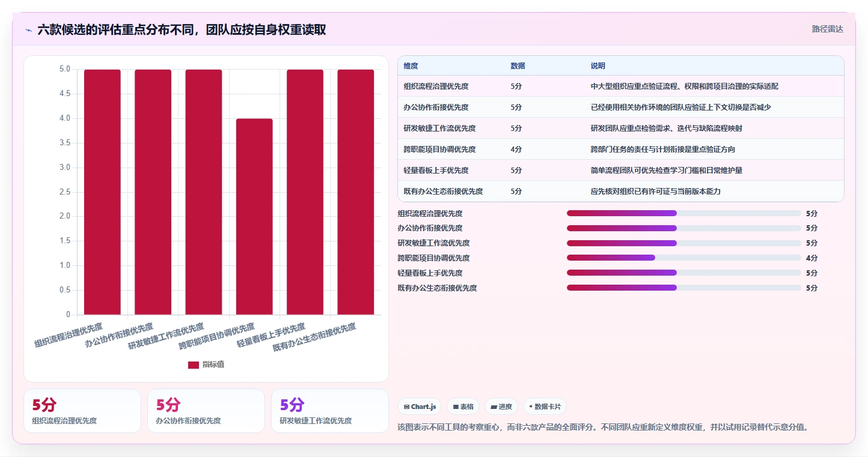
Task: Click the 组织流程治理优先度 bar in chart
Action: coord(102,192)
